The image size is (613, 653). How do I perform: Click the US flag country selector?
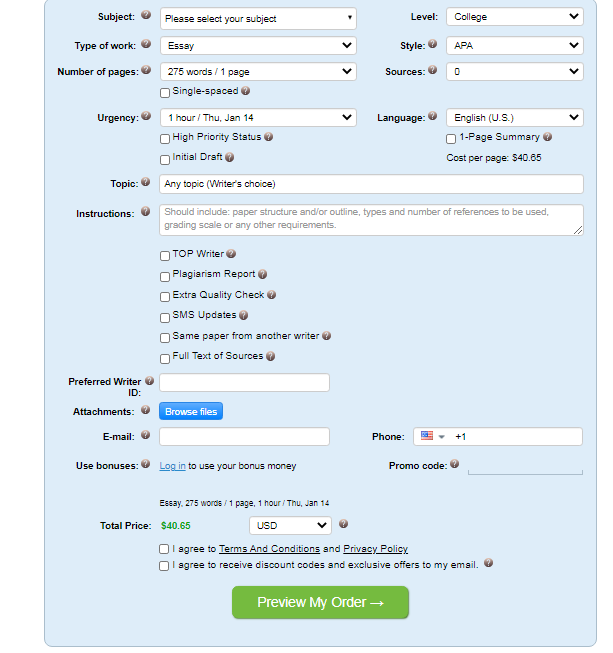[x=432, y=436]
